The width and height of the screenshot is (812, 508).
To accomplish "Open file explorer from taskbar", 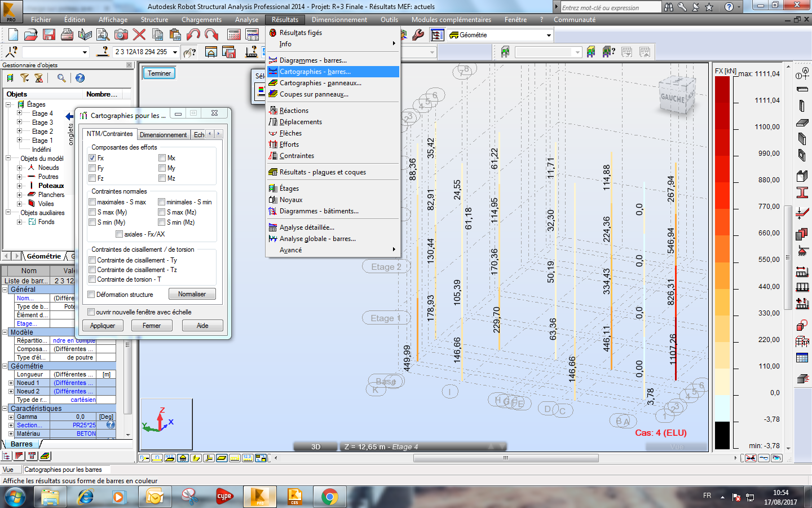I will click(x=50, y=497).
